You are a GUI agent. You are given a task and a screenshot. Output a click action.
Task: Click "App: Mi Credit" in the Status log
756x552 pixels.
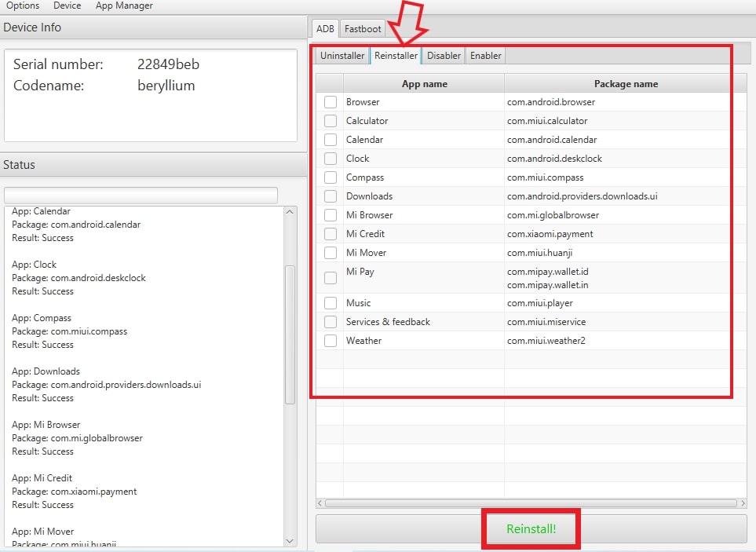tap(42, 478)
